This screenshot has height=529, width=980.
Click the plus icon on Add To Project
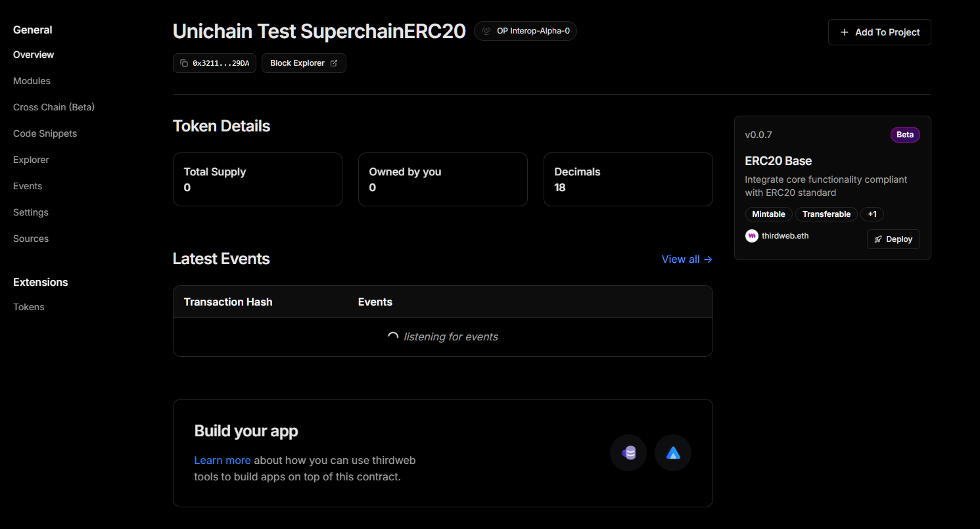(x=845, y=32)
